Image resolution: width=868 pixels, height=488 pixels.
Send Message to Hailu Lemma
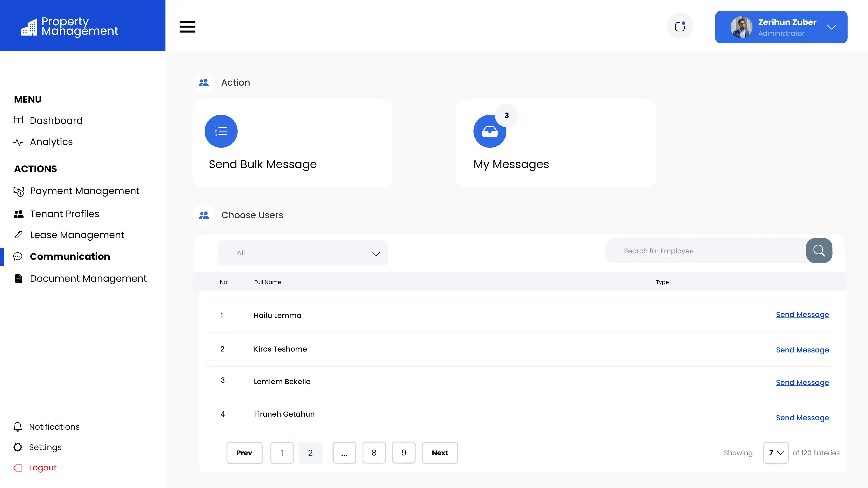[x=802, y=314]
